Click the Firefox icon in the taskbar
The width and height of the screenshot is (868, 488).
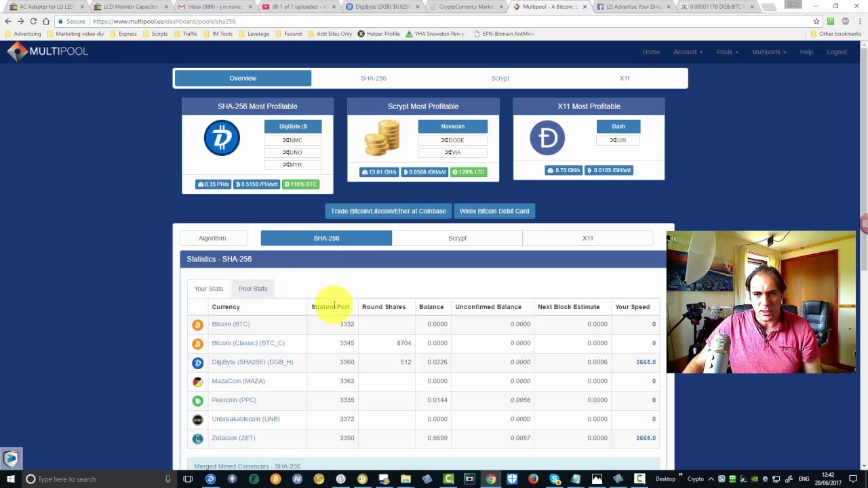[534, 479]
